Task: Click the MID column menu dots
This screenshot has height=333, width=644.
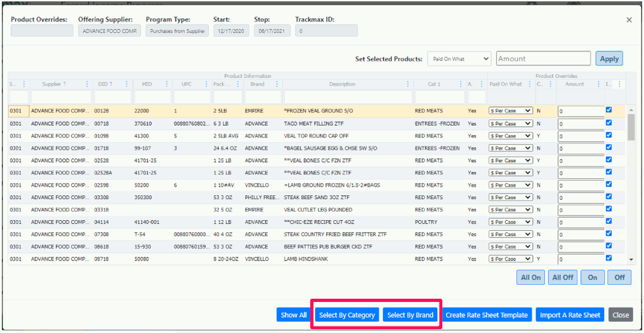Action: point(167,84)
